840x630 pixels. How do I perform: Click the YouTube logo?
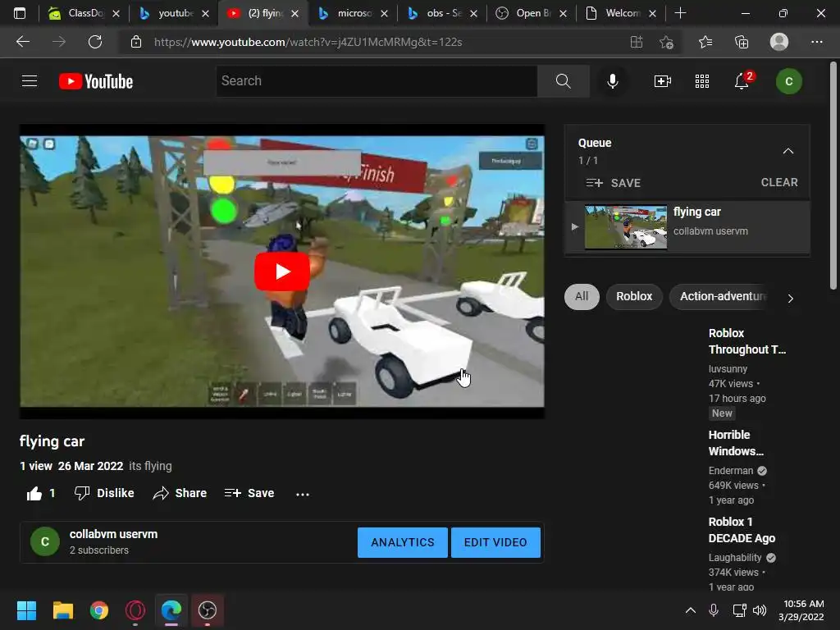point(96,81)
